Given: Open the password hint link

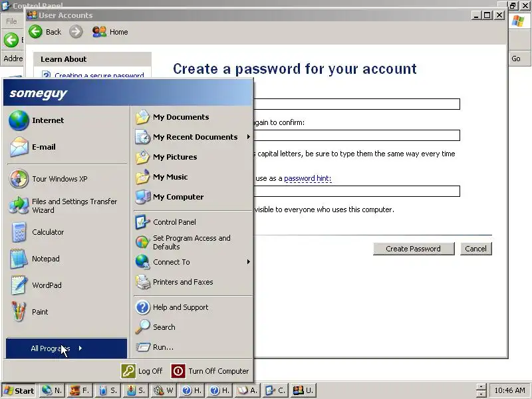Looking at the screenshot, I should click(x=307, y=178).
